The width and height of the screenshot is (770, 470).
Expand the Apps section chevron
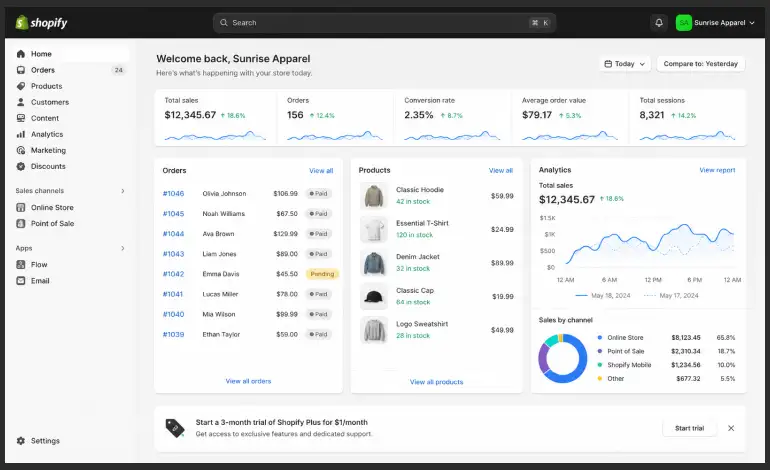coord(123,249)
